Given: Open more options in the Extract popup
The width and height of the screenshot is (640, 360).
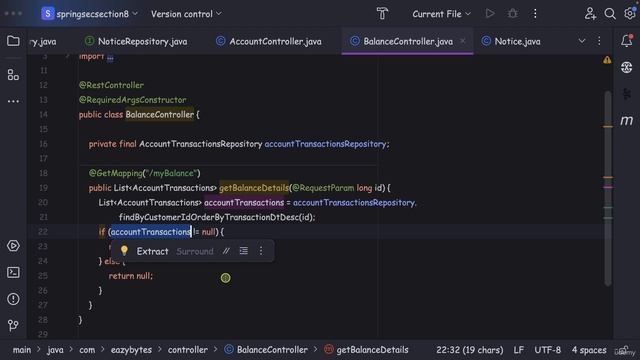Looking at the screenshot, I should tap(261, 251).
